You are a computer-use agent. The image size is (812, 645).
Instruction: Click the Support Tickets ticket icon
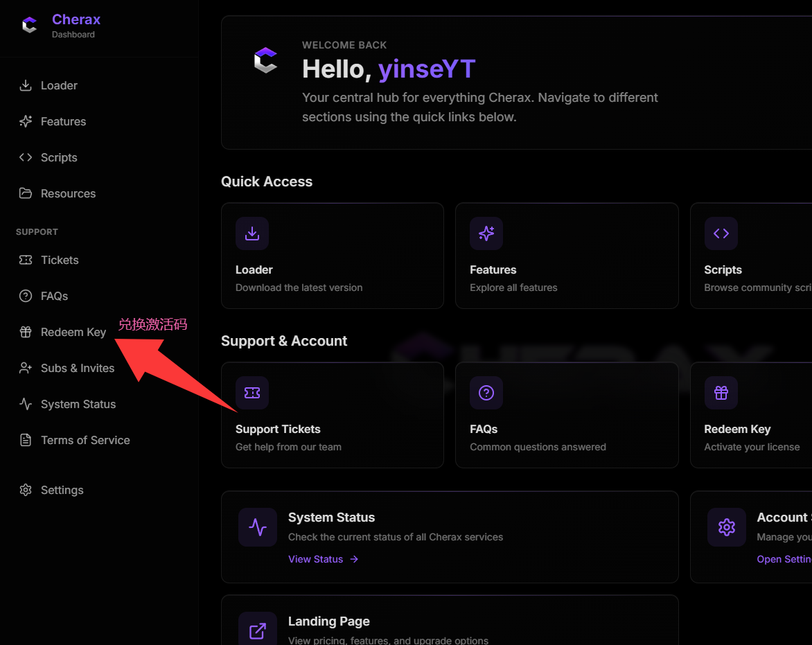[x=252, y=393]
